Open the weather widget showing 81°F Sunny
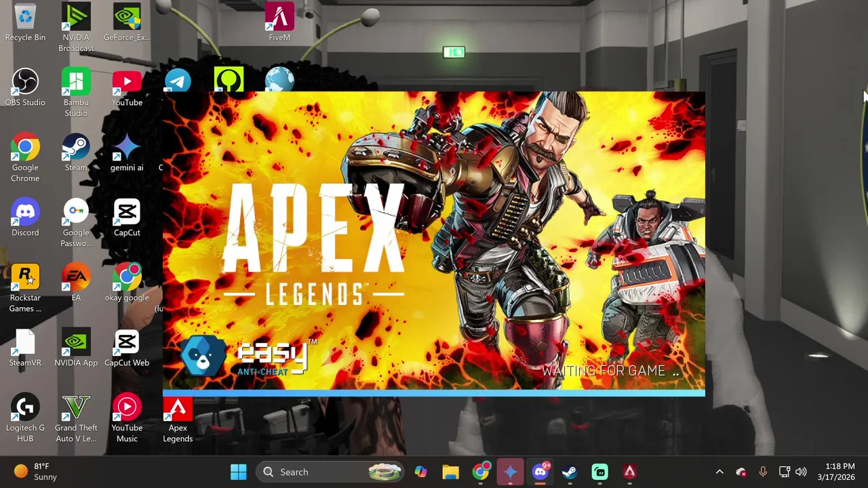This screenshot has height=488, width=868. click(36, 472)
